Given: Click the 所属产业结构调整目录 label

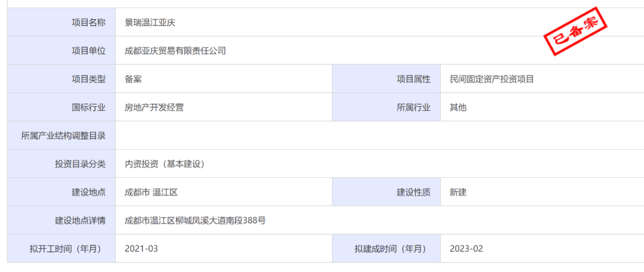Looking at the screenshot, I should click(x=63, y=135).
